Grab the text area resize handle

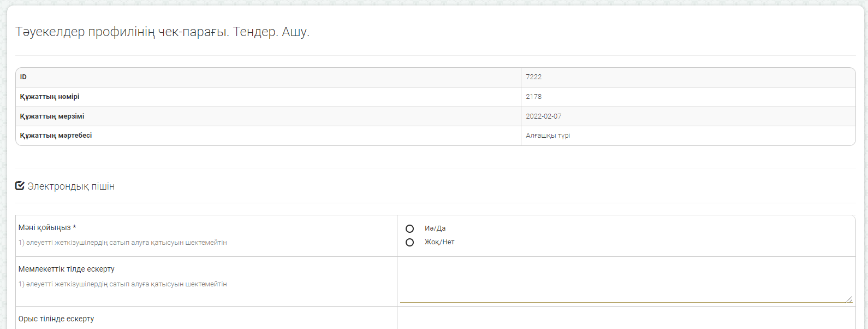pos(848,299)
